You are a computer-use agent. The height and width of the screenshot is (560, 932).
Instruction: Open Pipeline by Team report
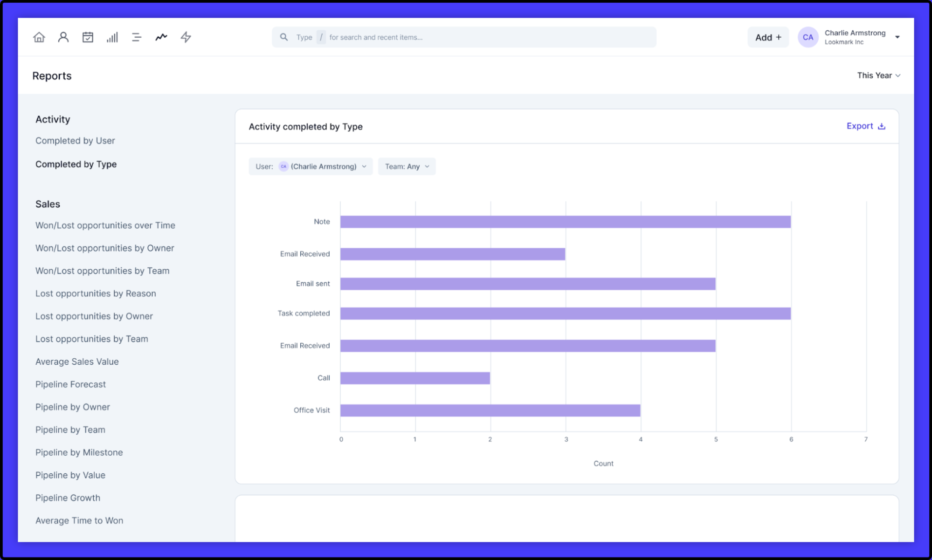70,430
